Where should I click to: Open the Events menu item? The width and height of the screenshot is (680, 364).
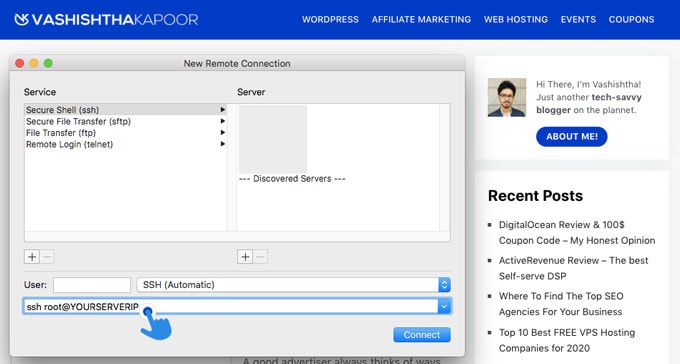[578, 20]
